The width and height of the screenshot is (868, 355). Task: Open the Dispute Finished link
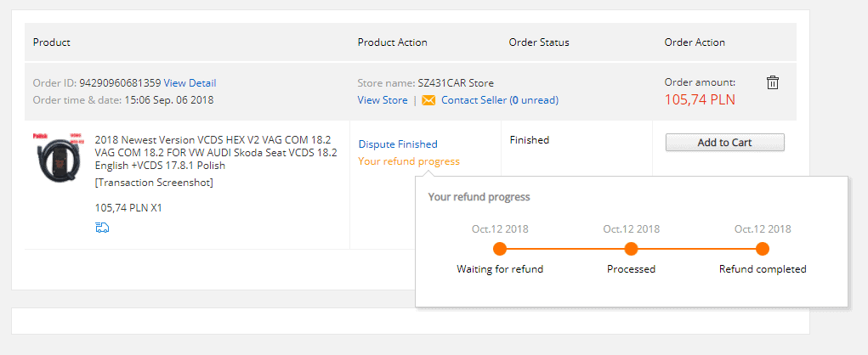[x=398, y=144]
